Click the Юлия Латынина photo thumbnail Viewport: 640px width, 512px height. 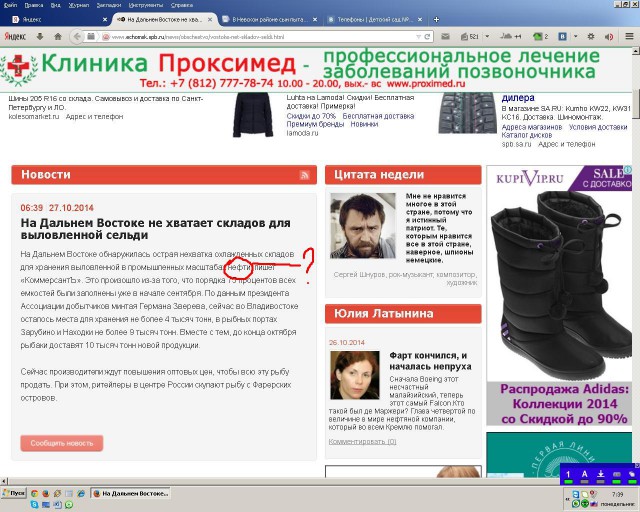click(354, 375)
